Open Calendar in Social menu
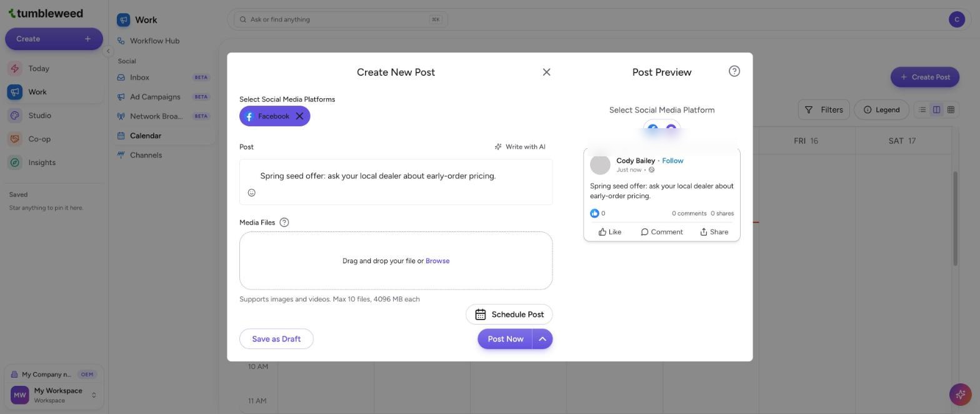Image resolution: width=980 pixels, height=414 pixels. (x=164, y=136)
